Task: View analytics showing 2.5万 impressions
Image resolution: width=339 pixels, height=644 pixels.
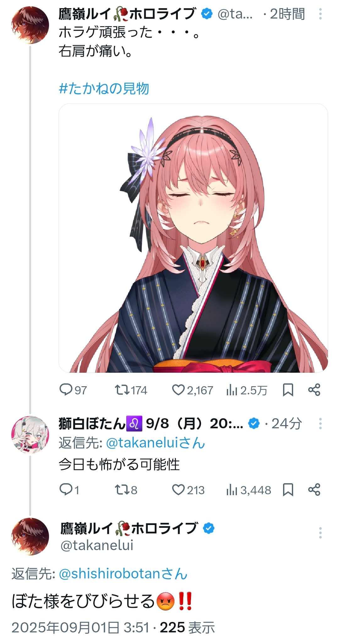Action: pyautogui.click(x=247, y=390)
